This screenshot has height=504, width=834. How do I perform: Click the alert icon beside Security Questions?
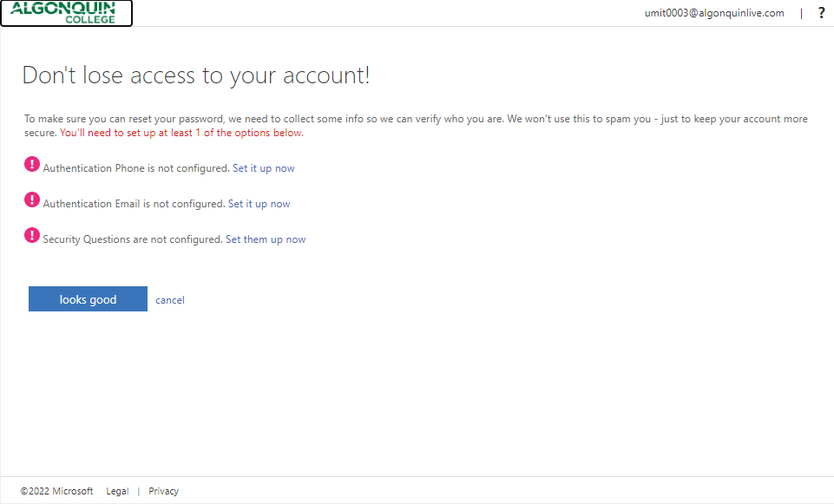pyautogui.click(x=32, y=235)
